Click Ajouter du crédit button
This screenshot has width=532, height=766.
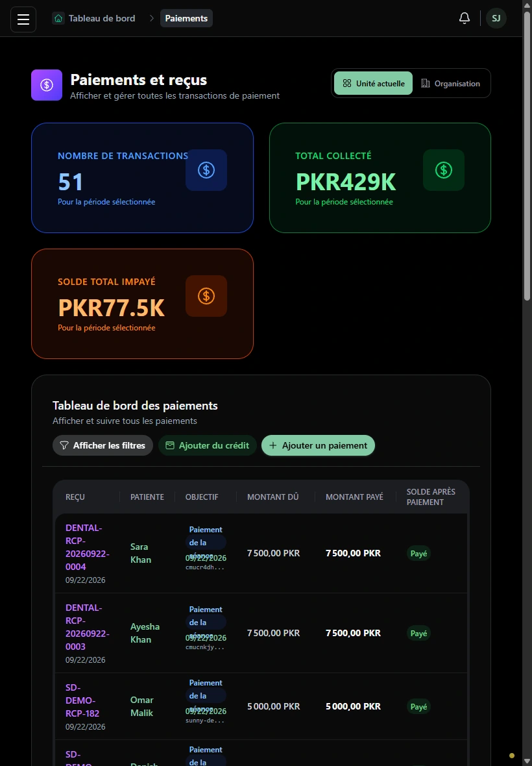[208, 445]
